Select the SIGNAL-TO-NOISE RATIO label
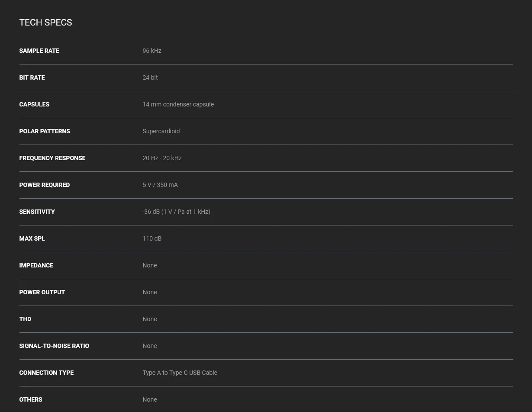The width and height of the screenshot is (532, 412). coord(54,346)
